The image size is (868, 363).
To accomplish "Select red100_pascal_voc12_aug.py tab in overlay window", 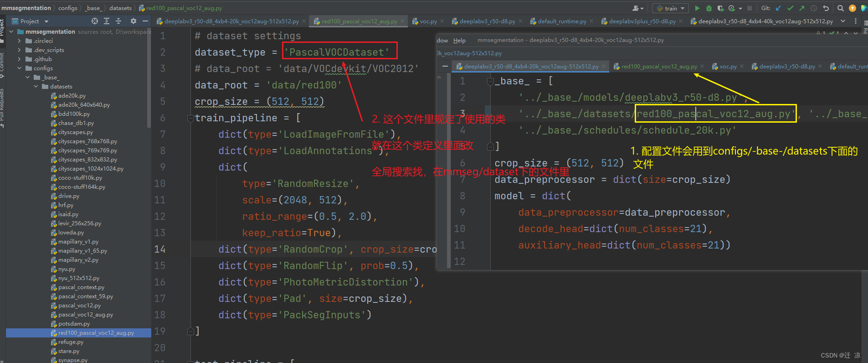I will pos(659,66).
